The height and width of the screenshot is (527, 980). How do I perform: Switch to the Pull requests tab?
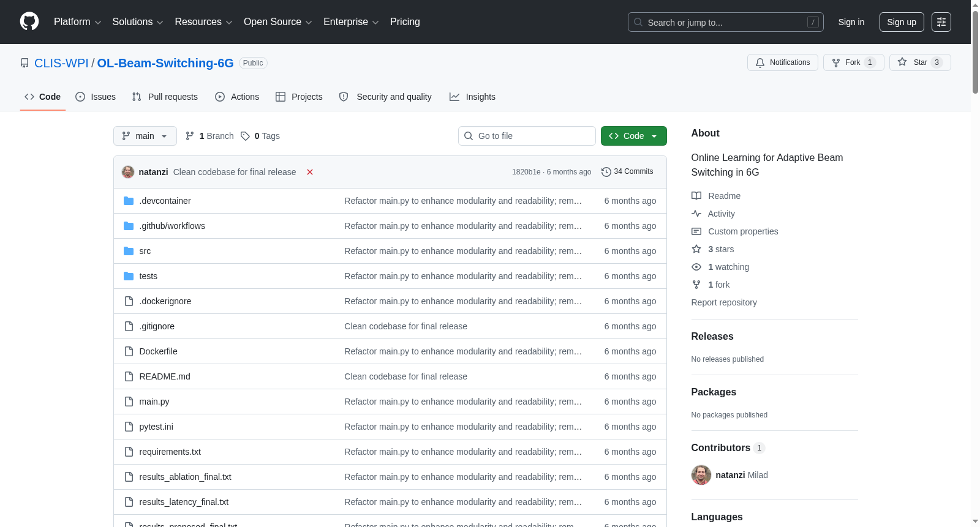pos(165,97)
